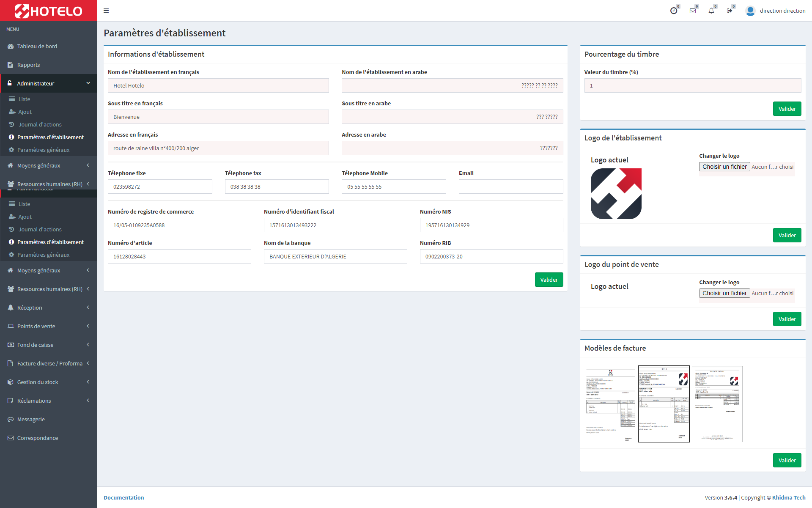
Task: Click the Messagerie sidebar item
Action: click(31, 419)
